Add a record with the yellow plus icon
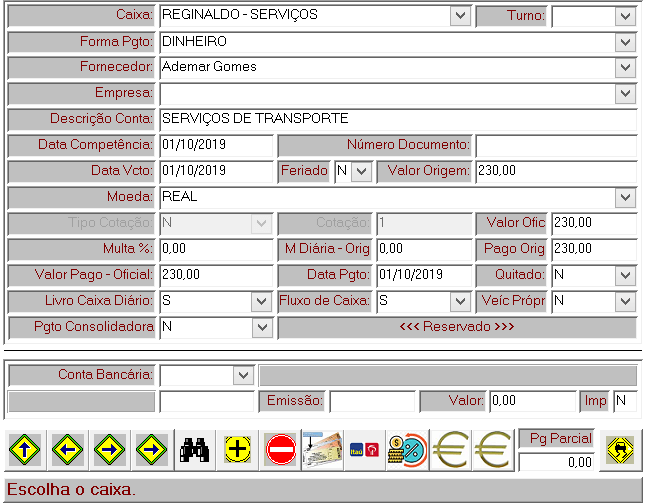Screen dimensions: 654x504 [x=237, y=450]
